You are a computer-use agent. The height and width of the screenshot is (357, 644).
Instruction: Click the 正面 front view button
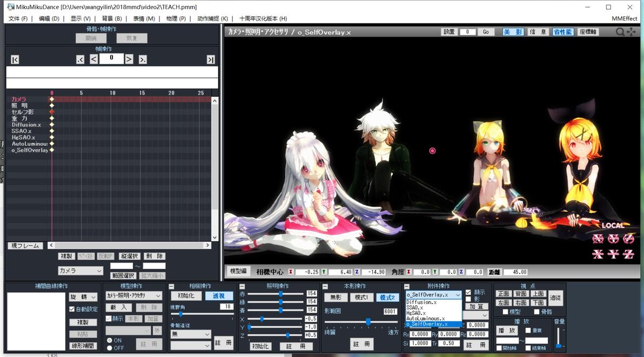504,294
